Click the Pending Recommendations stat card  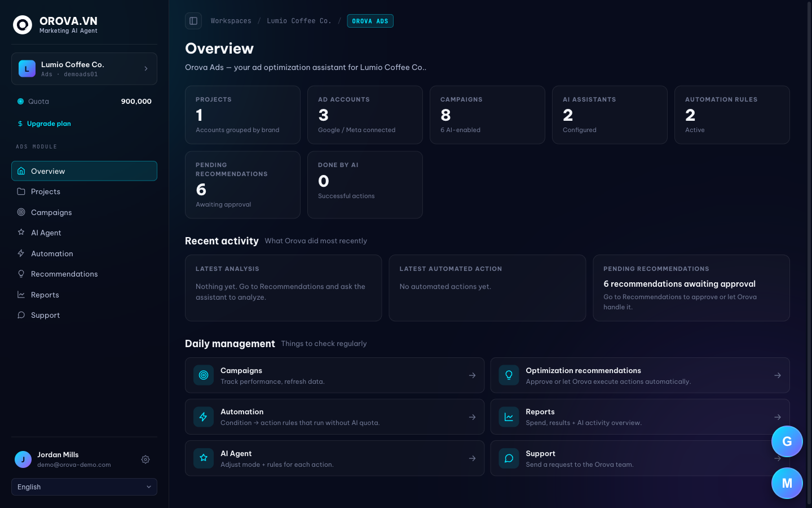pyautogui.click(x=242, y=185)
